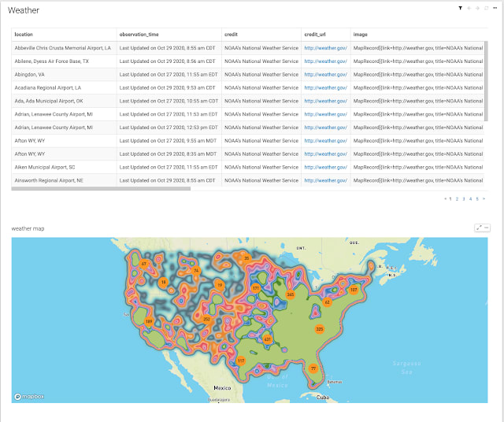Screen dimensions: 504x422
Task: Click the orange cluster marker labeled 67
Action: (144, 264)
